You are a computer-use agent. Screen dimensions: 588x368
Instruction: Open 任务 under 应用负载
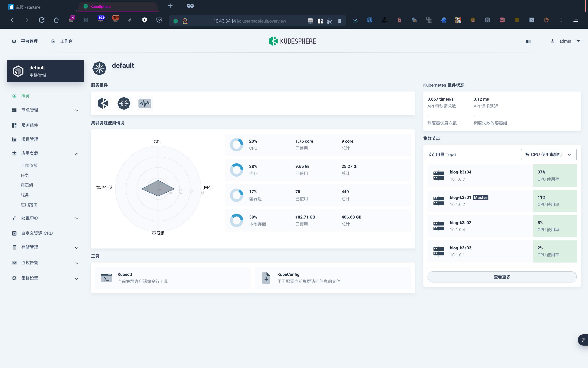pyautogui.click(x=25, y=175)
